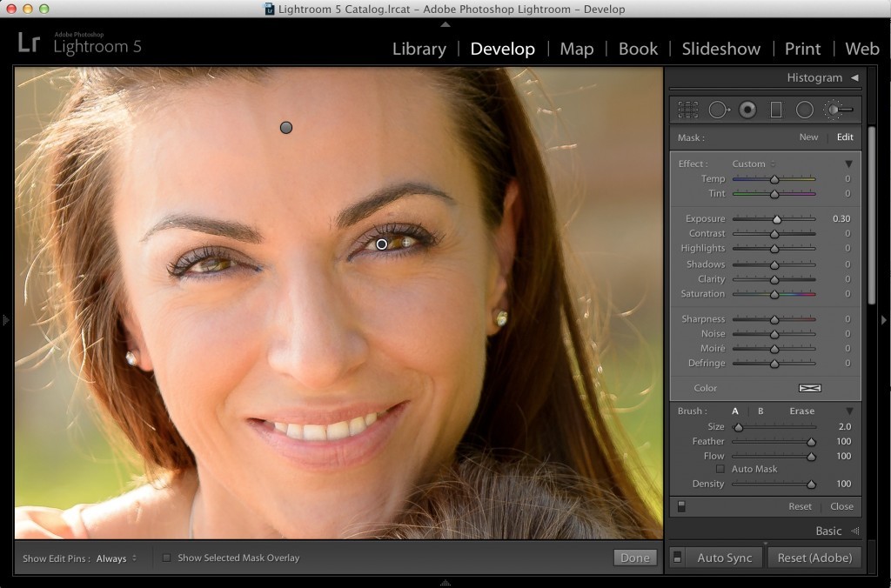Toggle the adjustment brush panel switch
This screenshot has height=588, width=891.
click(681, 506)
